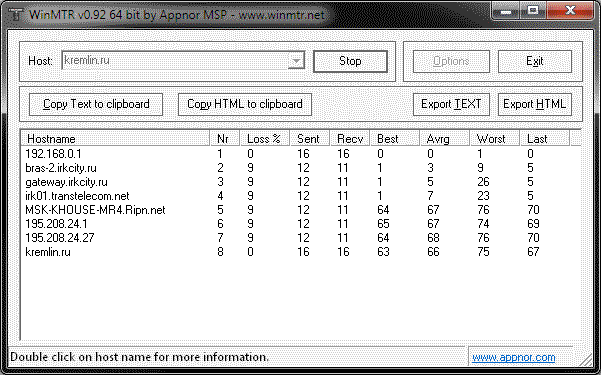Click Best value 65 for 195.208.24.1

(x=383, y=224)
